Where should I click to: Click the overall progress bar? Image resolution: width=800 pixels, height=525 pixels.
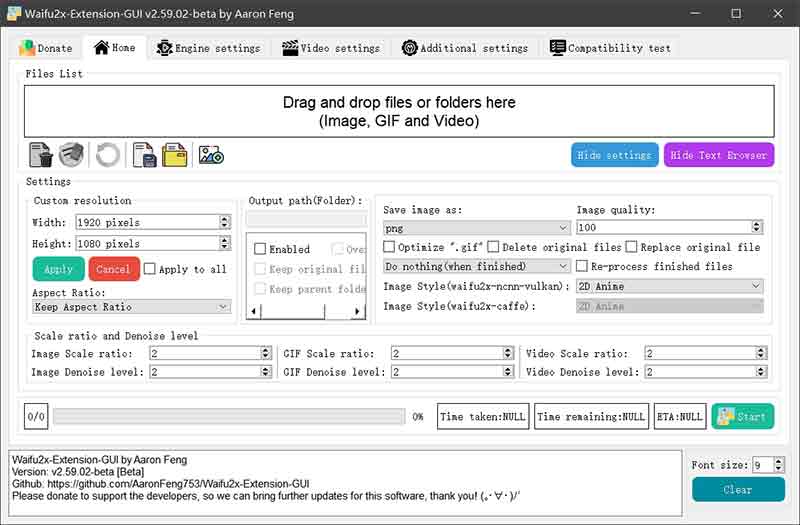(x=229, y=416)
